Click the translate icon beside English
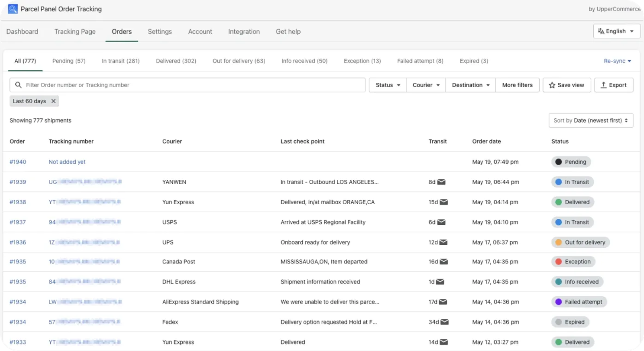Viewport: 644px width, 351px height. [601, 31]
